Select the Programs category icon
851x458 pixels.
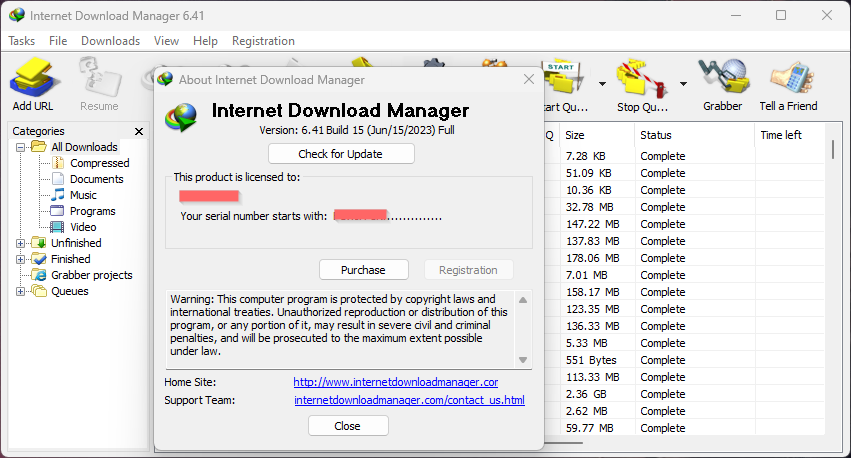pos(58,211)
